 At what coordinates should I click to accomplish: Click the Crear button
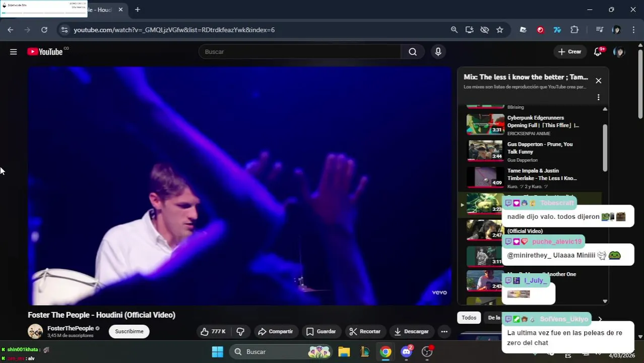coord(570,51)
